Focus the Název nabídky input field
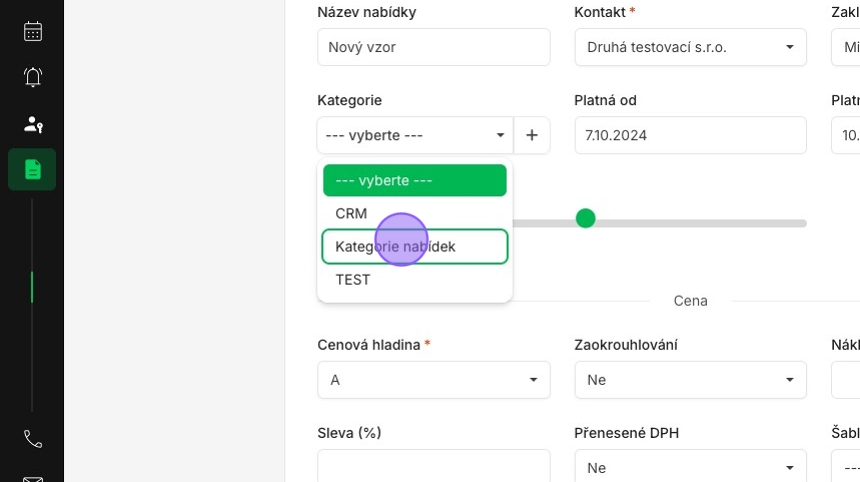 tap(433, 47)
